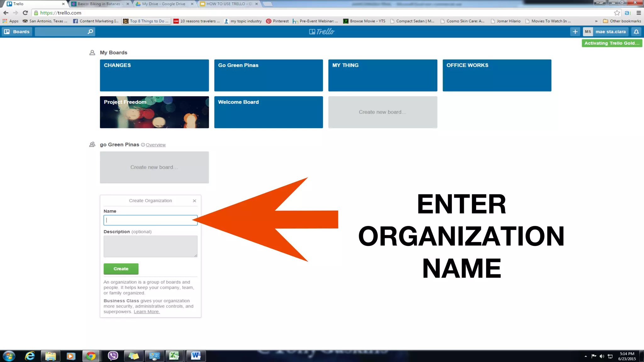The height and width of the screenshot is (362, 644).
Task: Open the go Green Pinas Overview link
Action: coord(156,145)
